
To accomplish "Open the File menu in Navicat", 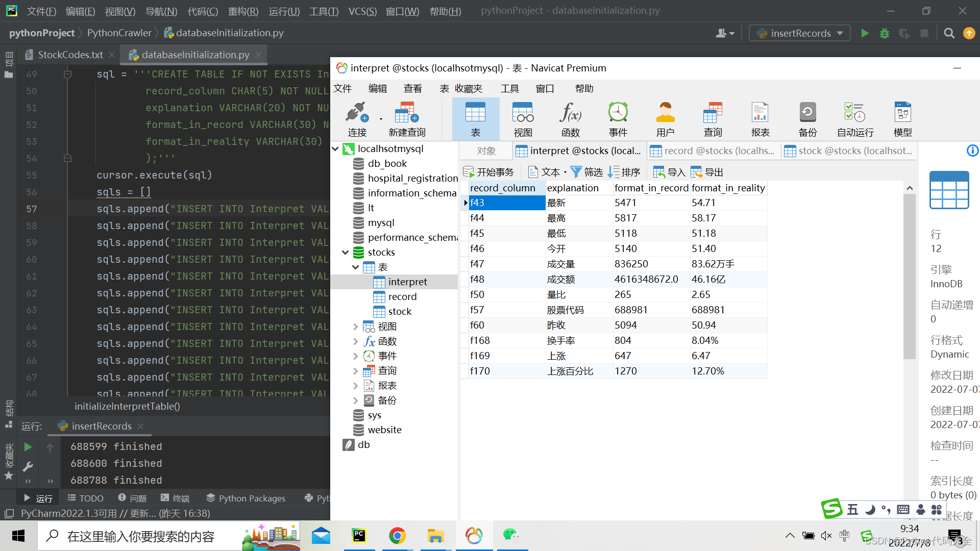I will pyautogui.click(x=342, y=89).
